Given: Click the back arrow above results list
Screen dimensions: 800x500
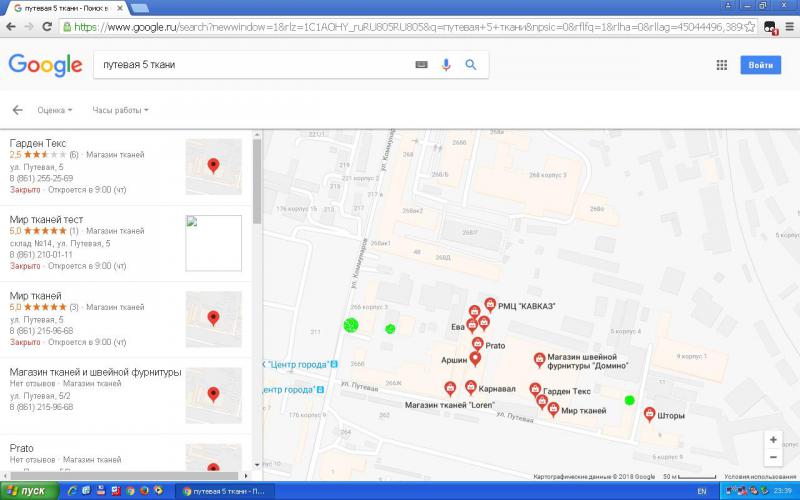Looking at the screenshot, I should [17, 110].
